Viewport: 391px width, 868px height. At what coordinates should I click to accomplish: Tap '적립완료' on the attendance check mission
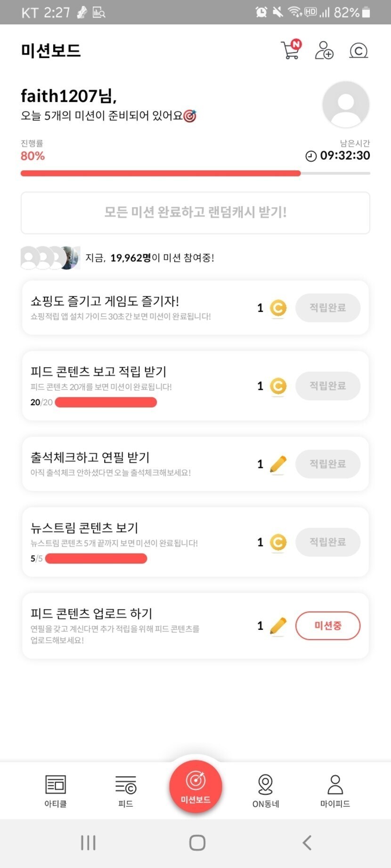327,464
